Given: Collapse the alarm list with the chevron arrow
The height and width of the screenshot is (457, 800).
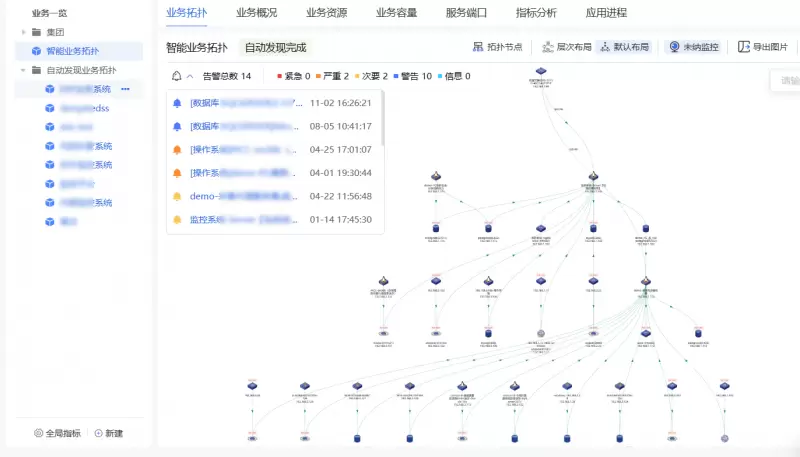Looking at the screenshot, I should pyautogui.click(x=190, y=76).
